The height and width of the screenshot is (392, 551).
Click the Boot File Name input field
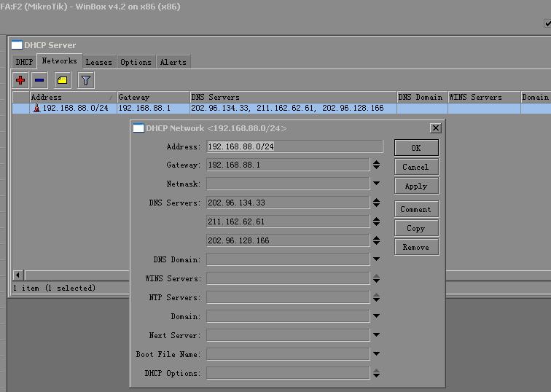(288, 354)
